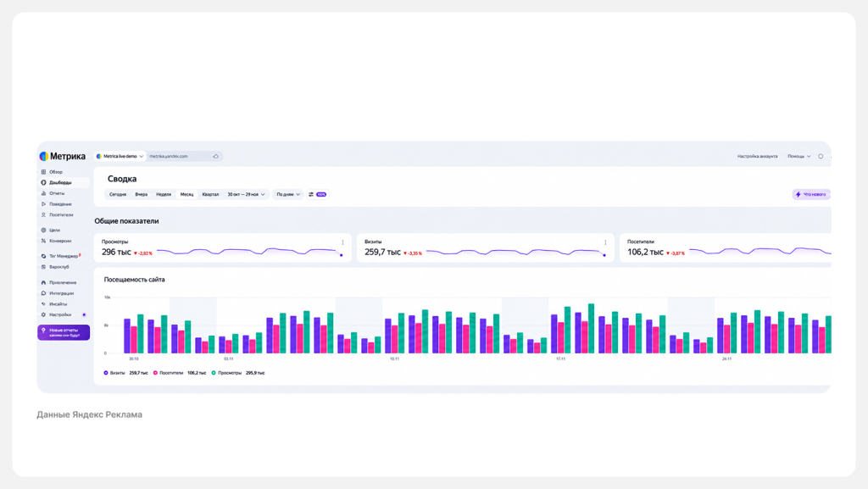Click the Просмотры 296 тыс value
Screen dimensions: 868x489
click(x=116, y=253)
